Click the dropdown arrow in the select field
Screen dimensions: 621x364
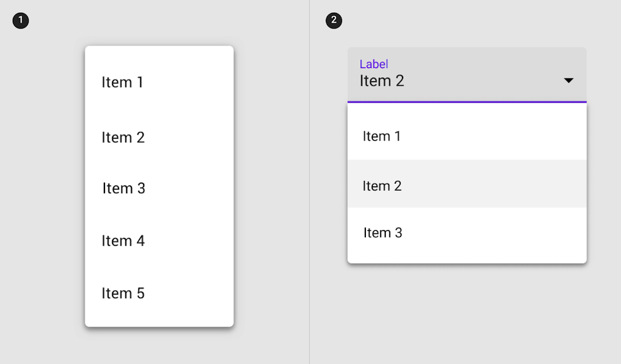pos(568,80)
